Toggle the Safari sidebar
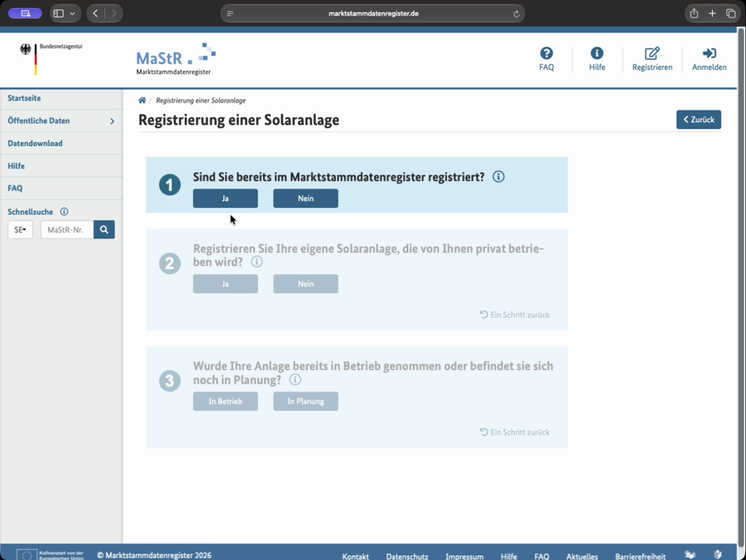 pos(58,13)
